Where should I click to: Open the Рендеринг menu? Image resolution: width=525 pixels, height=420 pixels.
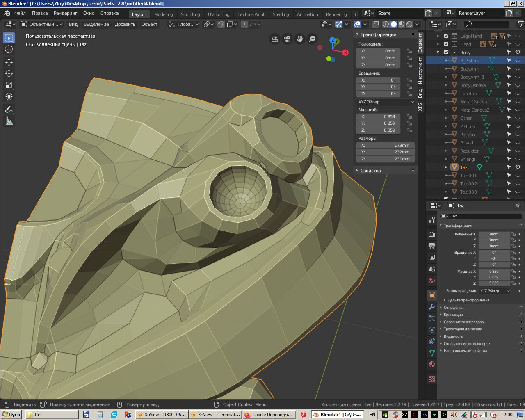[x=65, y=13]
